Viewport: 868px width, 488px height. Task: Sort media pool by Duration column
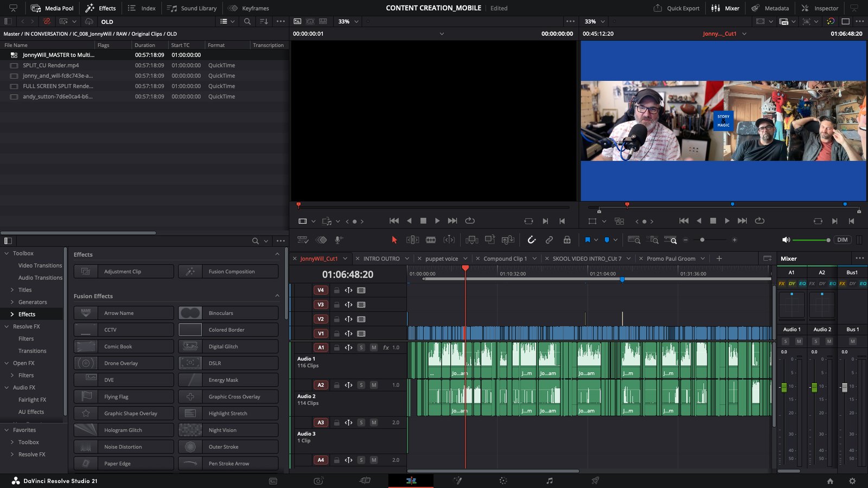tap(145, 45)
